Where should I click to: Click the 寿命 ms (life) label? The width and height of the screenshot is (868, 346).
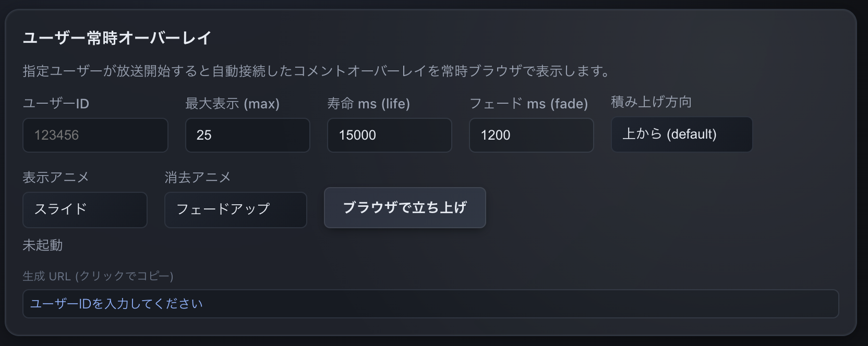tap(368, 104)
